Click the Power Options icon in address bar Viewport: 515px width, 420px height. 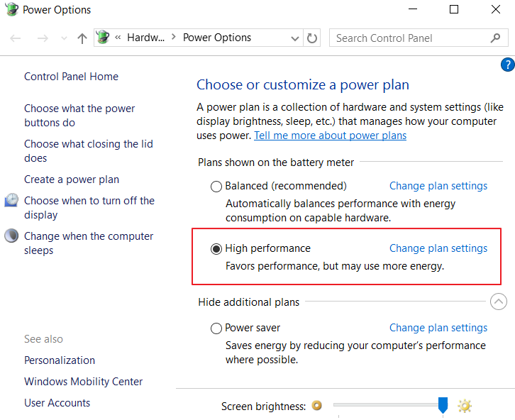click(103, 38)
